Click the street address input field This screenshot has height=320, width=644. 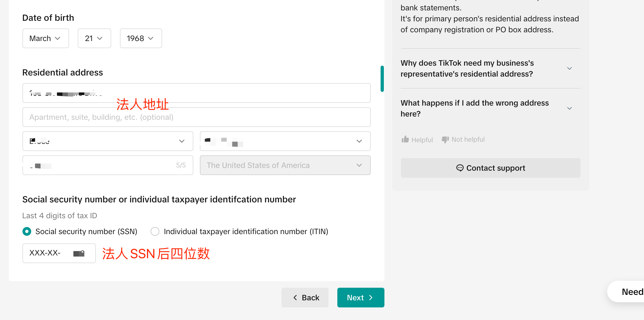[x=196, y=93]
